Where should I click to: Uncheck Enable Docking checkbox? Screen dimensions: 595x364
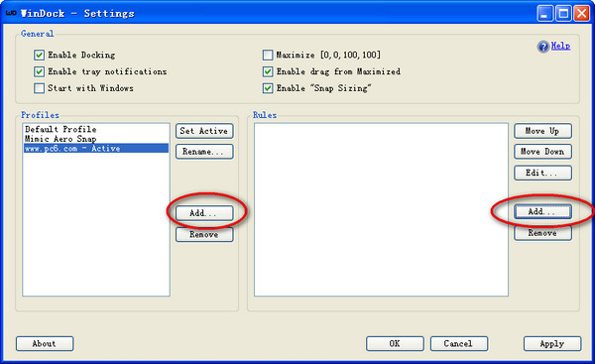(x=39, y=55)
